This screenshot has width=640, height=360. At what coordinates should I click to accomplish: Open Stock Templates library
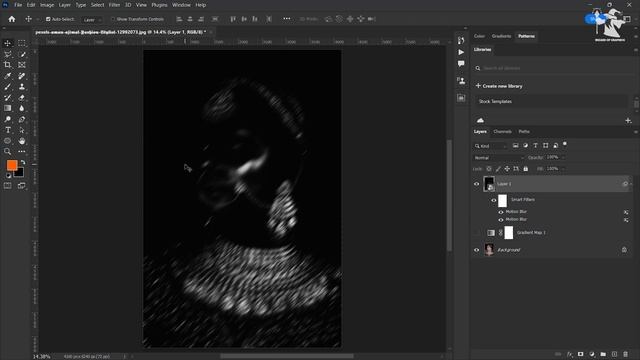point(551,101)
